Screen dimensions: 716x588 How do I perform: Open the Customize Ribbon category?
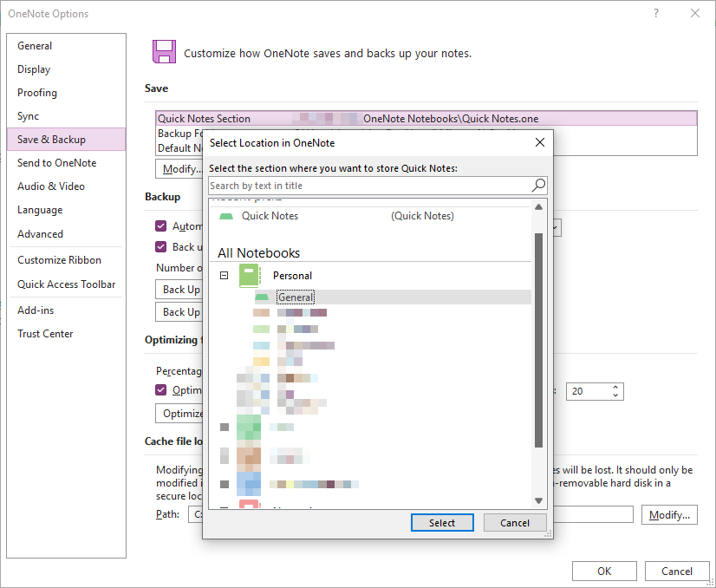[66, 260]
